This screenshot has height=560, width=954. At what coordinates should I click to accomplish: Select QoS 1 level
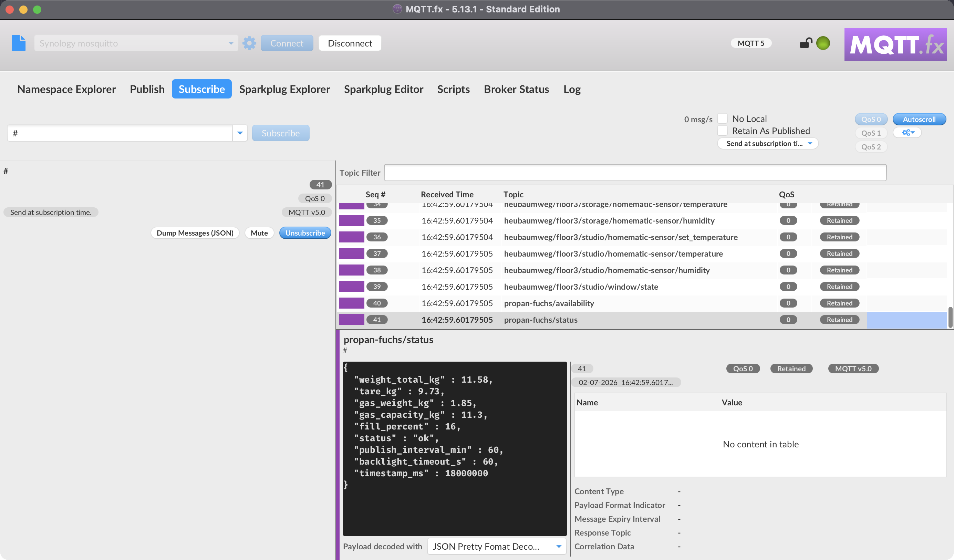tap(871, 133)
